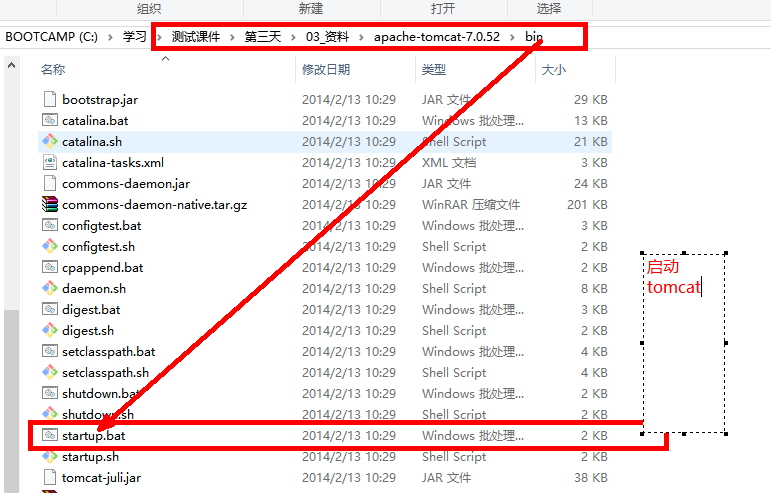Navigate to 测试课件 in address bar
Viewport: 771px width, 493px height.
coord(196,37)
